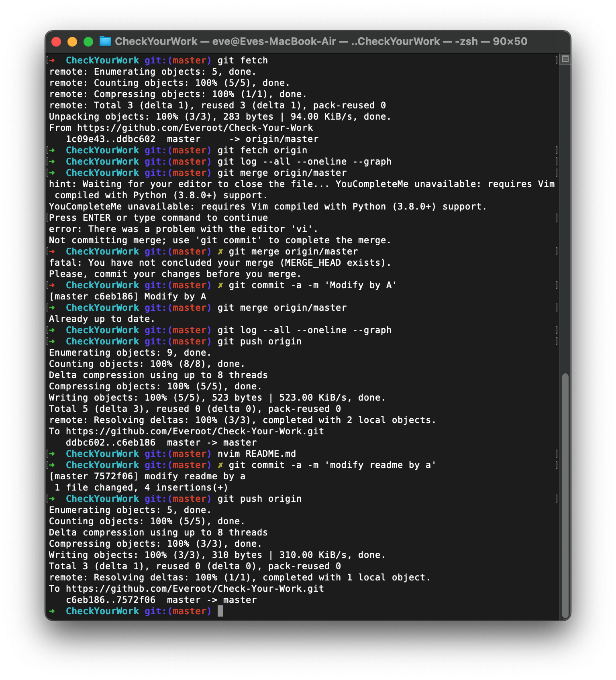
Task: Click 'Unpacking objects: 100% (3/3)' line
Action: pos(220,116)
